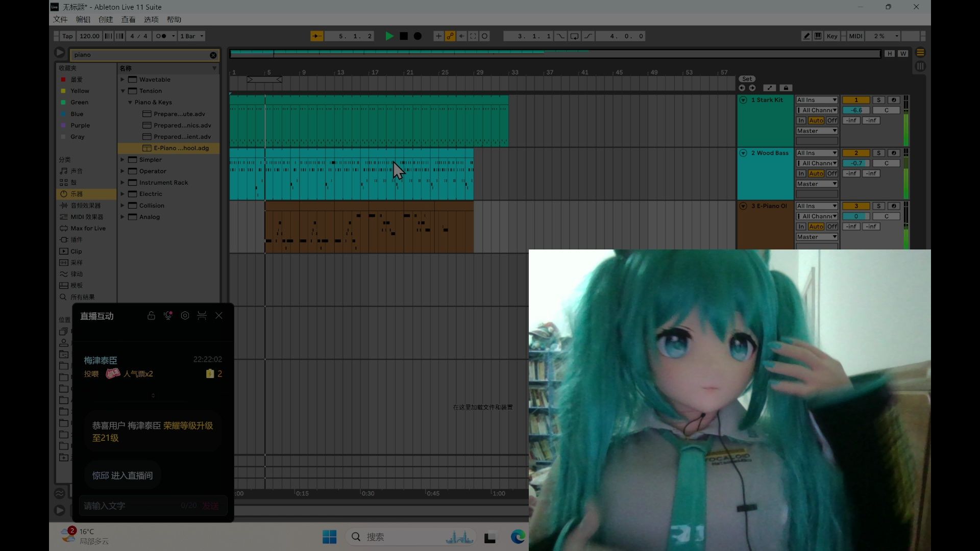This screenshot has width=980, height=551.
Task: Open Wood Bass Master output dropdown
Action: (x=817, y=184)
